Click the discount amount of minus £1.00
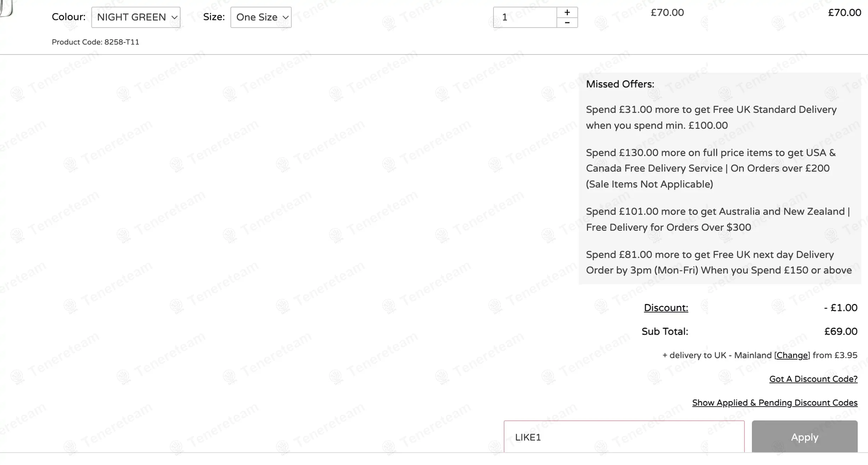 (x=840, y=308)
